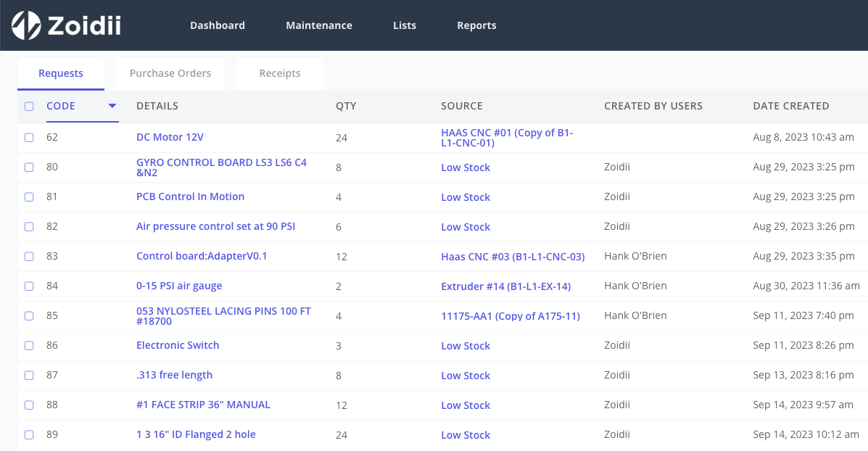Open Control board:AdapterV0.1 request

[x=202, y=256]
